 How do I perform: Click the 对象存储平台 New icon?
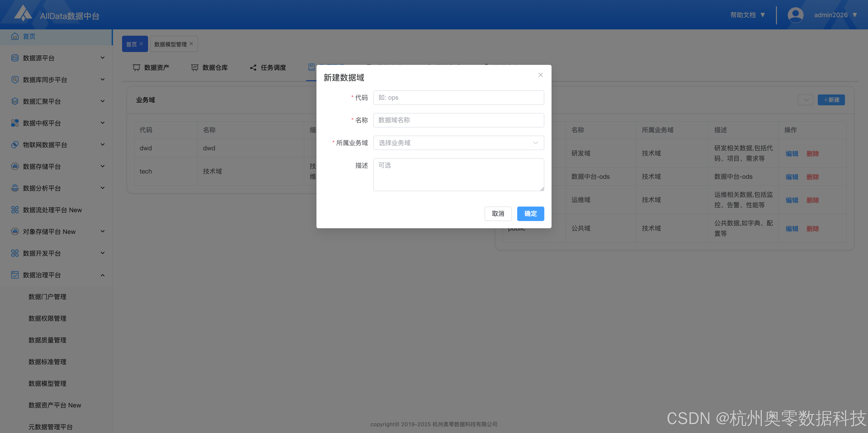[15, 231]
